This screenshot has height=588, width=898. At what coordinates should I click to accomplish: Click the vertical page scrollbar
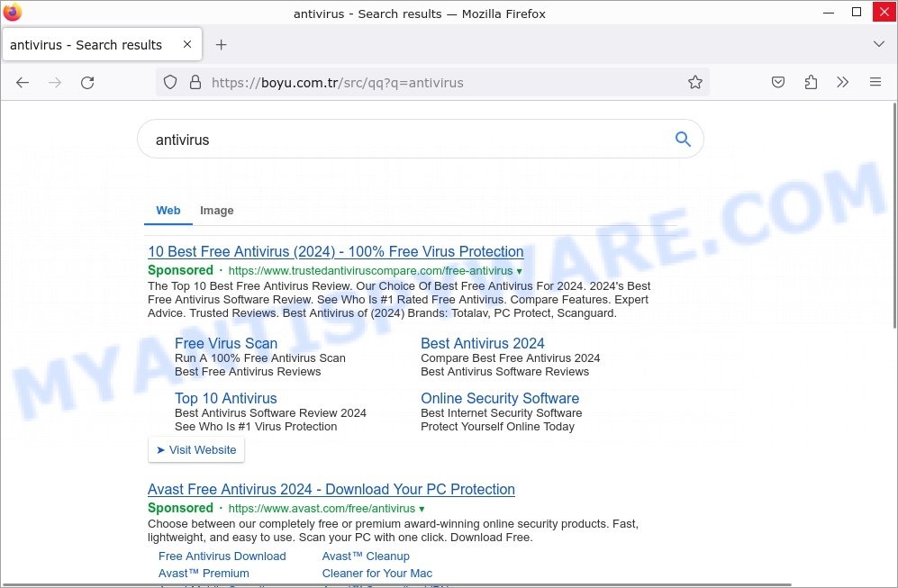tap(894, 215)
